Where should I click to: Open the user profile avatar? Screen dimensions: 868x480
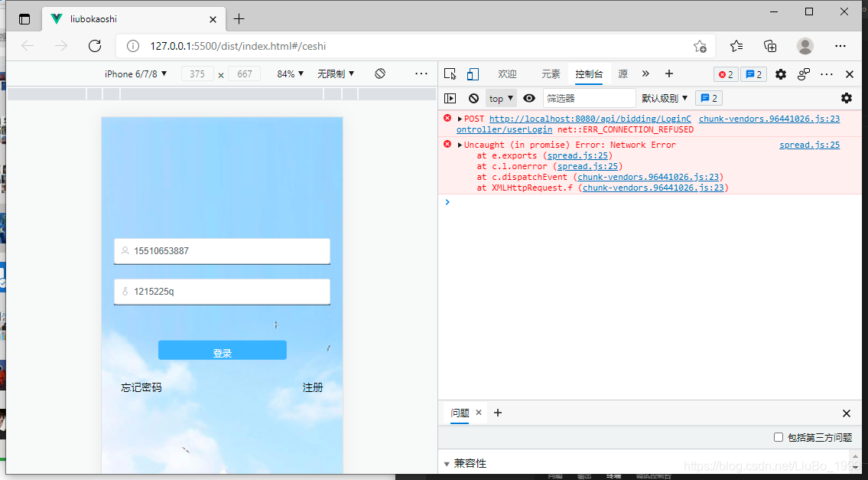tap(805, 46)
